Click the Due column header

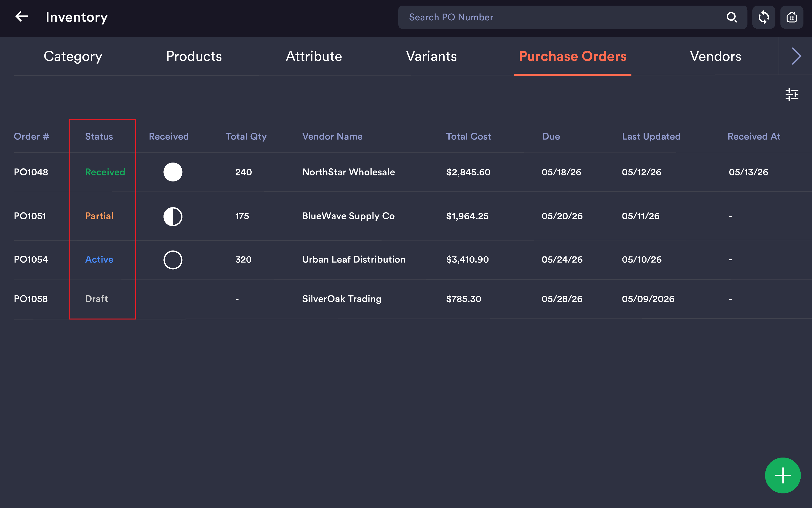[x=551, y=136]
